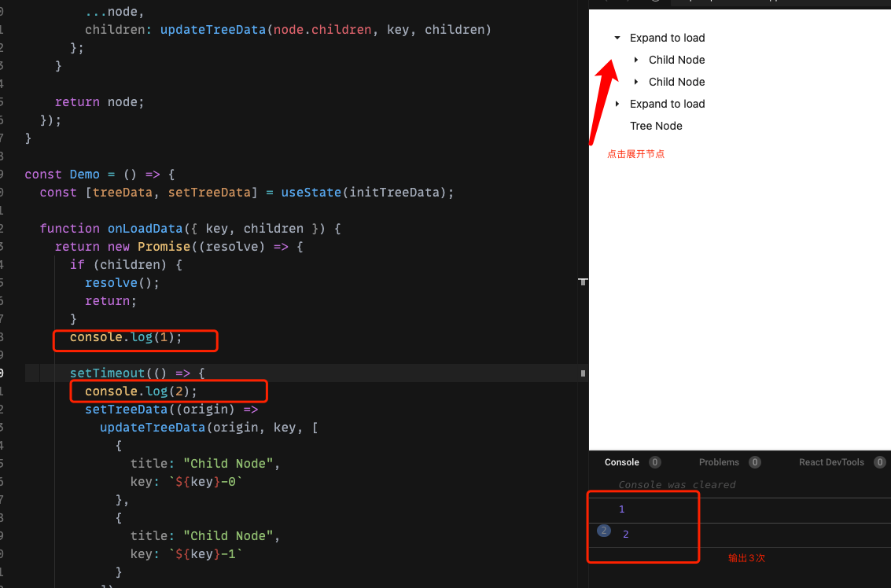Click the collapse arrow of the top 'Expand to load' node
The width and height of the screenshot is (891, 588).
[617, 37]
